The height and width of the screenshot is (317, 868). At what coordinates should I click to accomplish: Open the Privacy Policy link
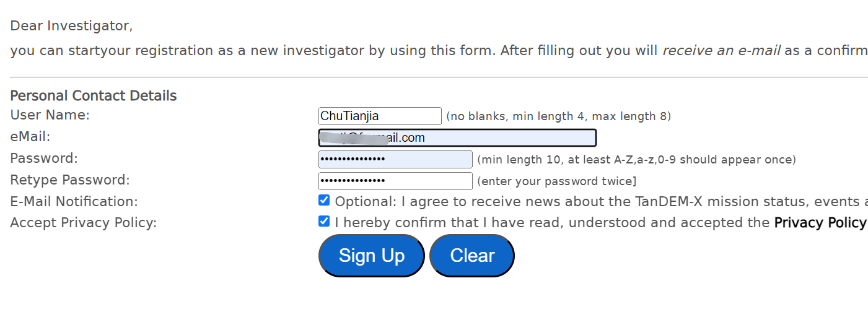820,223
